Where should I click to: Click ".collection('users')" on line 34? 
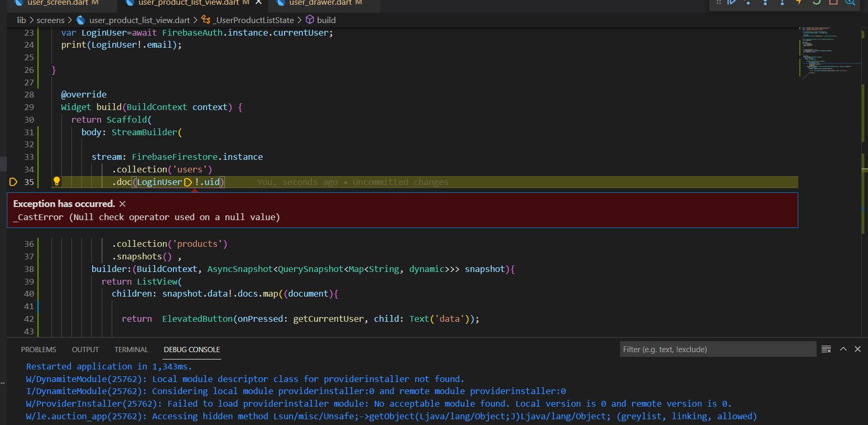tap(162, 169)
